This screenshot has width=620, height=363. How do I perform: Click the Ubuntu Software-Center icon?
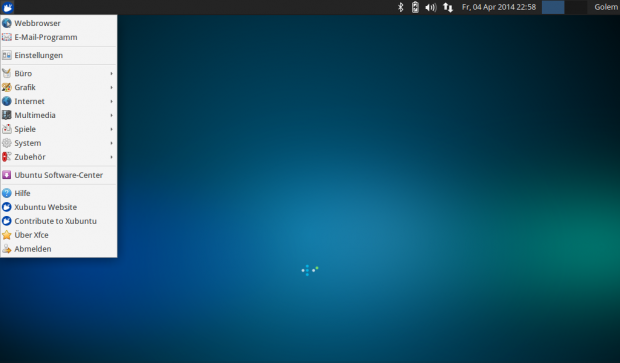[7, 175]
